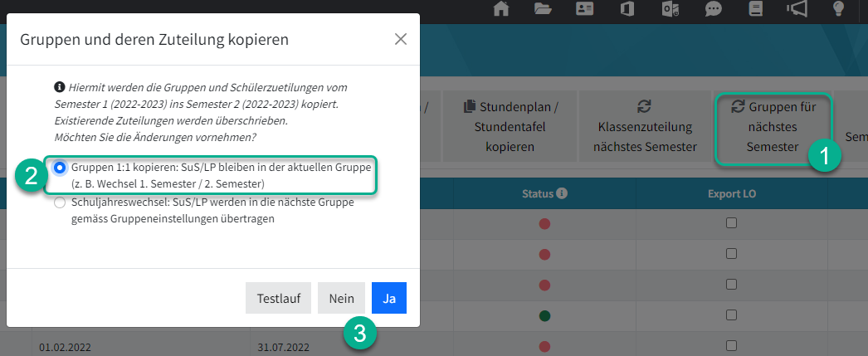Screen dimensions: 868x356
Task: Open the Outlook icon in top bar
Action: point(670,9)
